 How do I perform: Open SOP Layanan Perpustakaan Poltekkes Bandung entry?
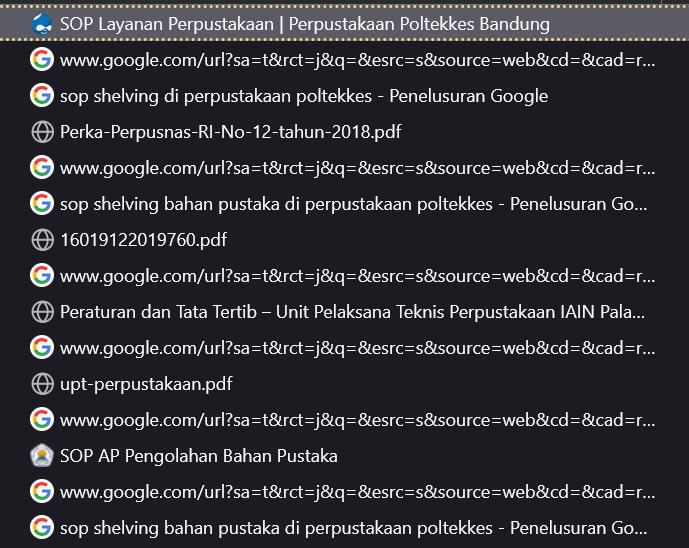tap(344, 24)
